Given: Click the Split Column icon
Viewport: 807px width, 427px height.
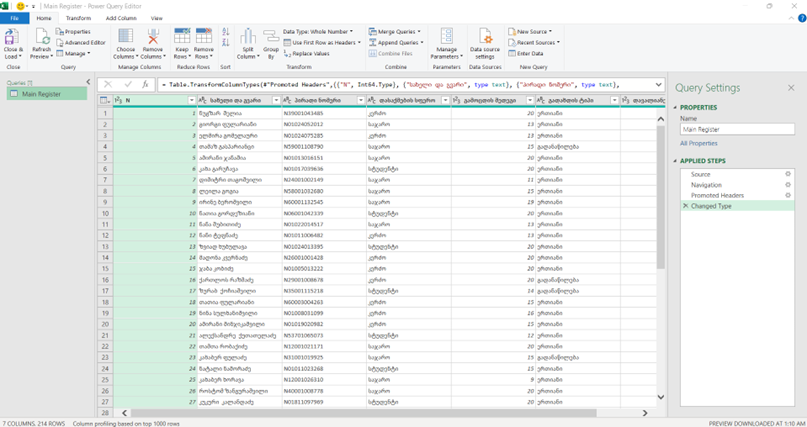Looking at the screenshot, I should tap(247, 38).
